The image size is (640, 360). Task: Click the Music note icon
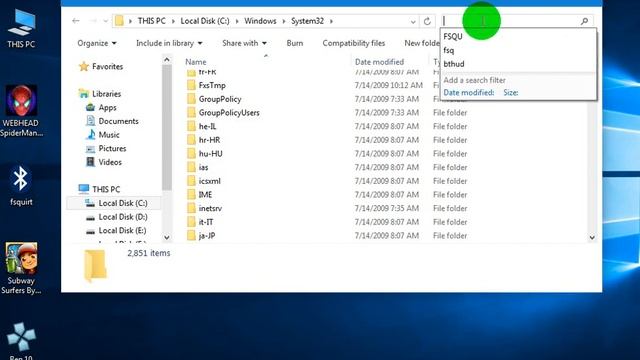(91, 135)
